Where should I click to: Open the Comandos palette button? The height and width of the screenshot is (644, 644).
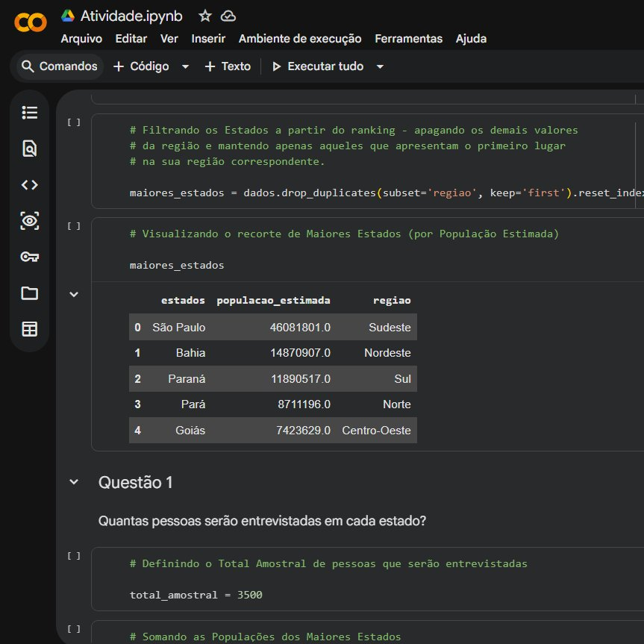pyautogui.click(x=60, y=66)
